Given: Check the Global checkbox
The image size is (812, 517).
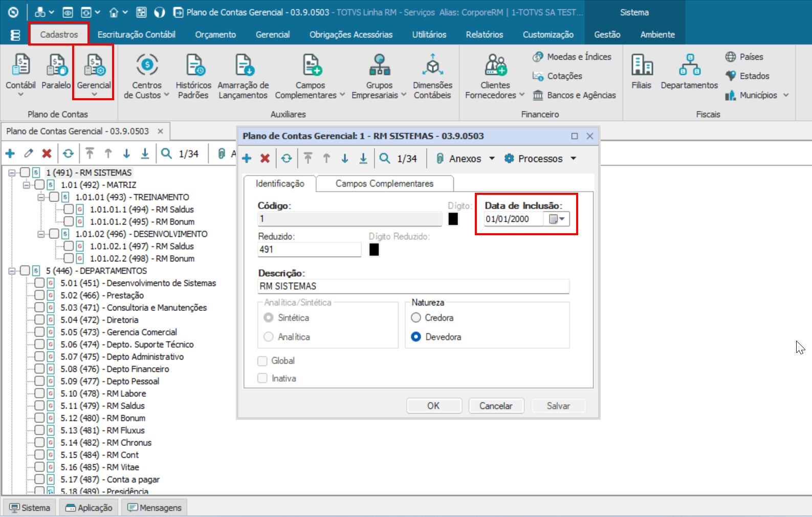Looking at the screenshot, I should [262, 361].
